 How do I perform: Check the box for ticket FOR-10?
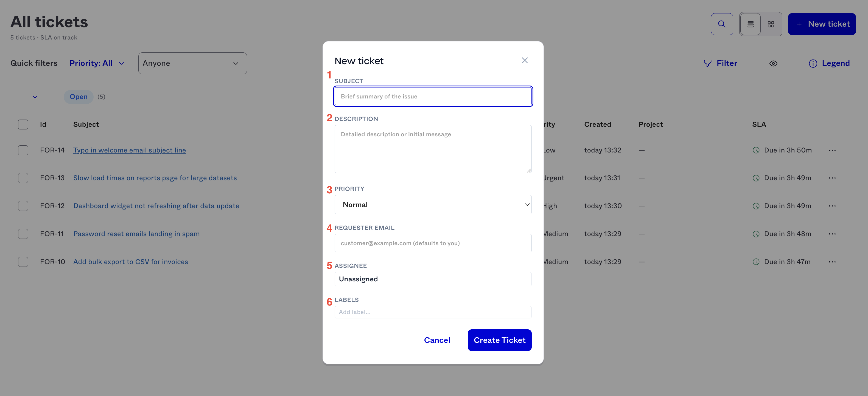pyautogui.click(x=23, y=262)
